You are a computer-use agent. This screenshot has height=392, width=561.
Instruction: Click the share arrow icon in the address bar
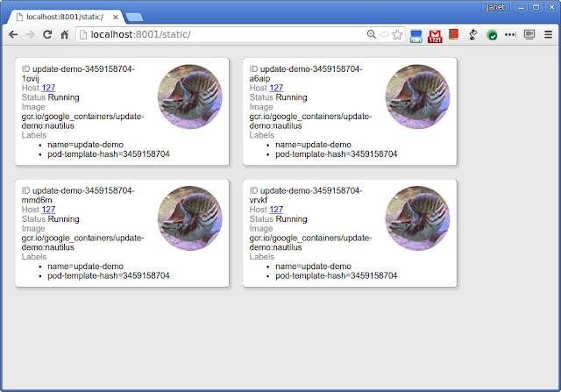(x=384, y=34)
